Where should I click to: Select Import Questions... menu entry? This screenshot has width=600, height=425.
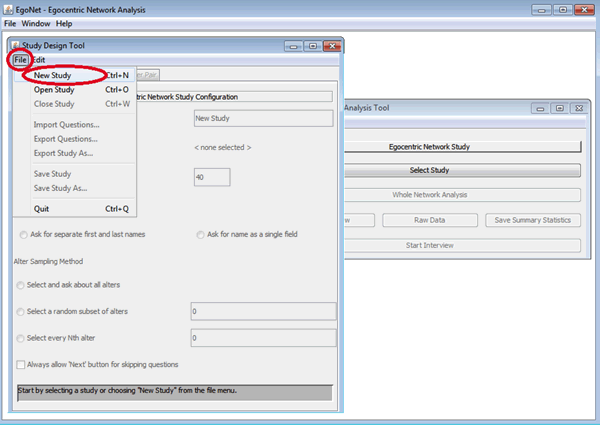[75, 125]
